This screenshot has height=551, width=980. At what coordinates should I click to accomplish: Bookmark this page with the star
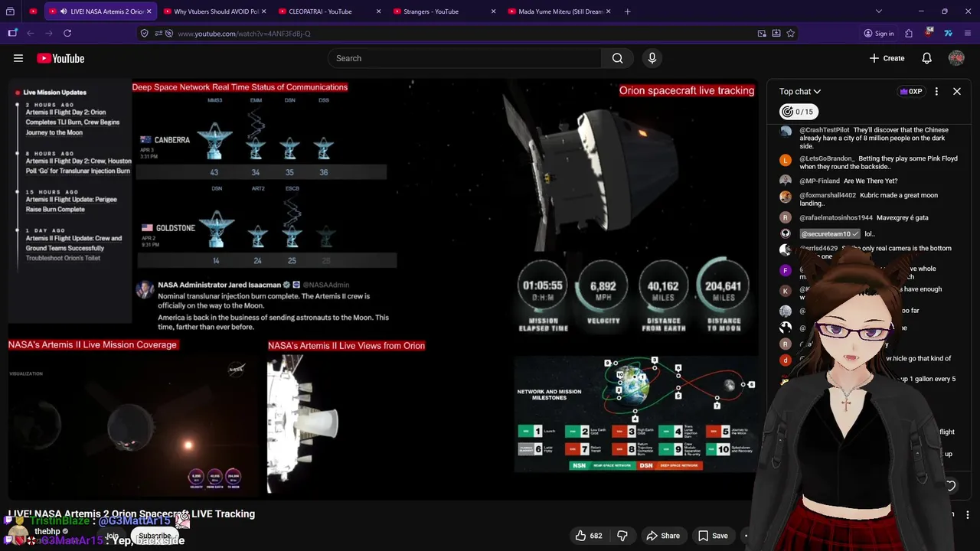click(790, 34)
